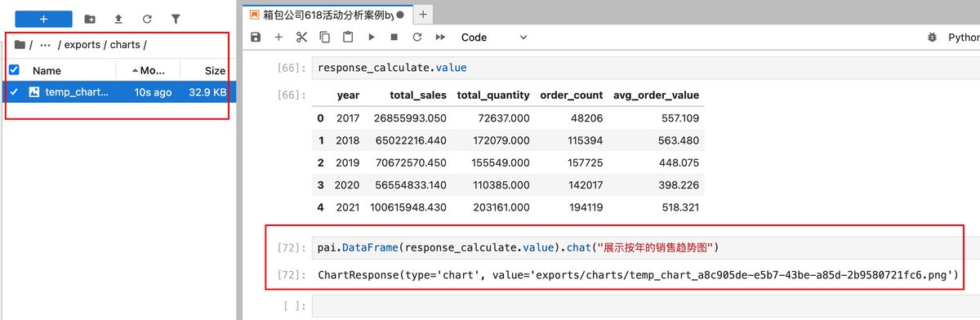Click the ChartResponse output text
Screen dimensions: 980x320
coord(638,274)
